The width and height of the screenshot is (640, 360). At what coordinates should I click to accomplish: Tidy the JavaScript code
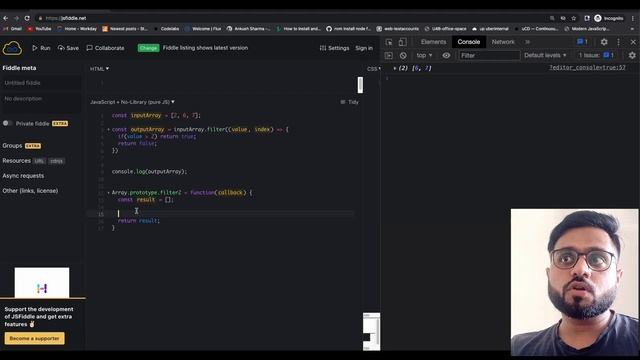click(x=349, y=102)
